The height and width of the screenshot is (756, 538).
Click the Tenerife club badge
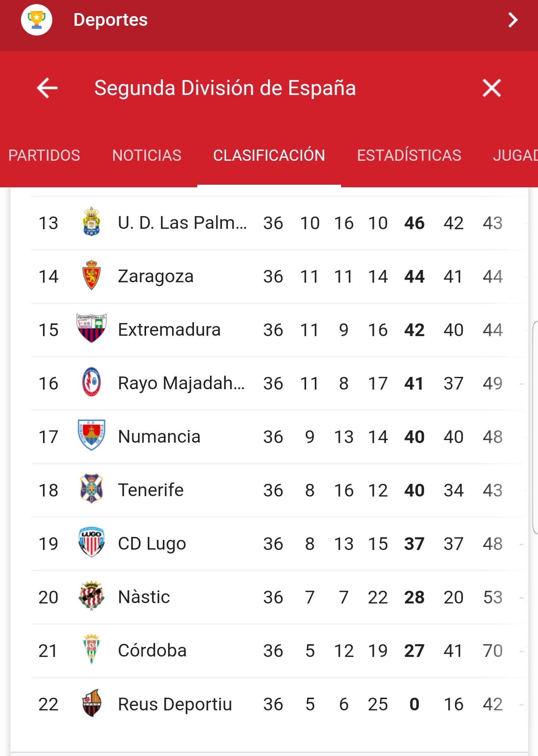[92, 489]
